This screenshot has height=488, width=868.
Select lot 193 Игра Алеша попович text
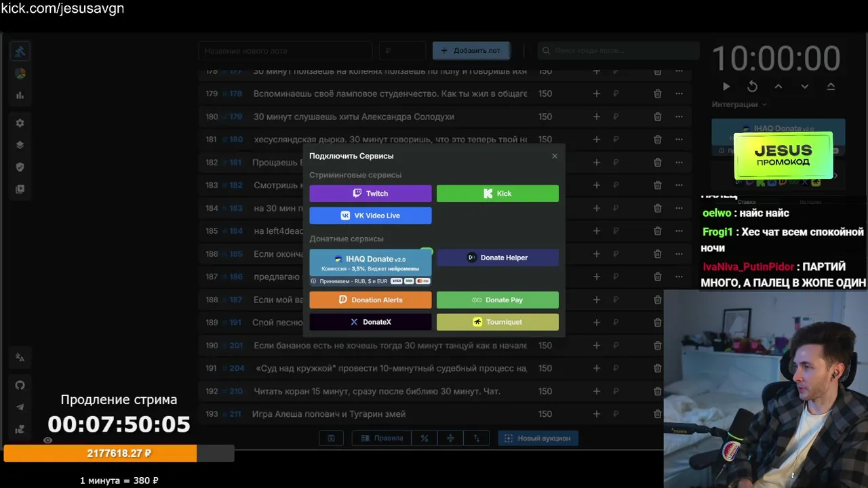329,414
